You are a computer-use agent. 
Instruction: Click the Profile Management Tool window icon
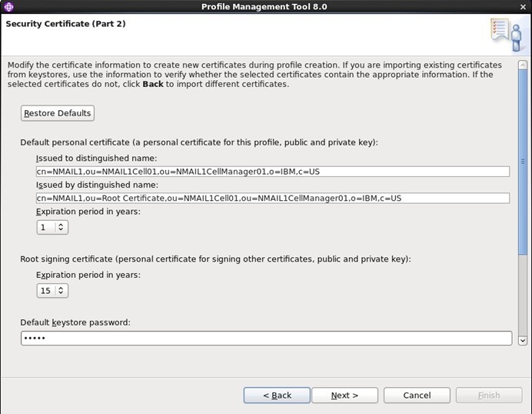coord(8,7)
